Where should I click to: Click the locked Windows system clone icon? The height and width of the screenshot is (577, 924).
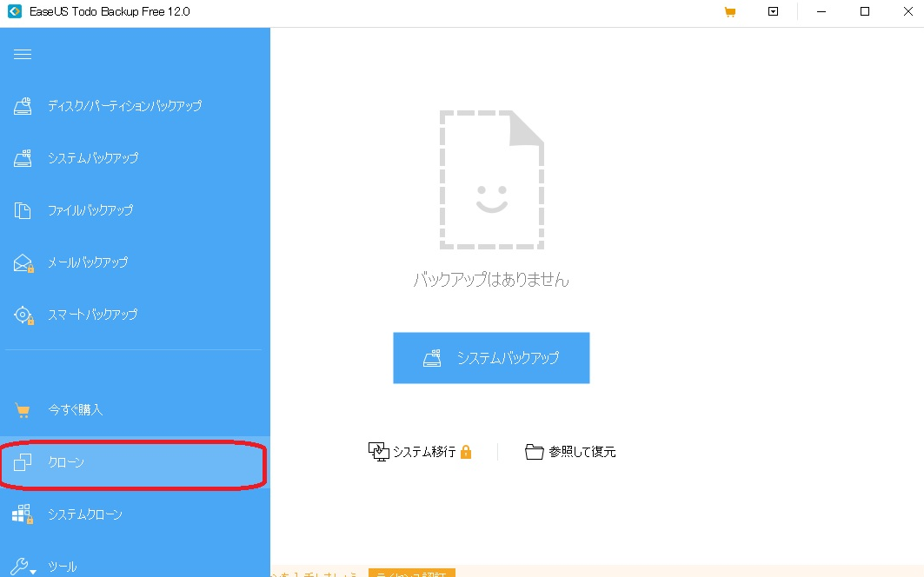pyautogui.click(x=23, y=514)
